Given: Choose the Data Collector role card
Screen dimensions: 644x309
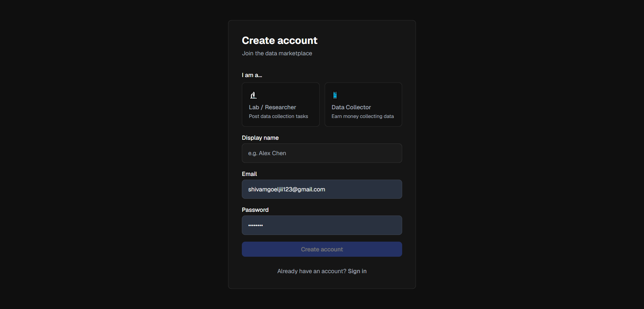Looking at the screenshot, I should tap(363, 105).
